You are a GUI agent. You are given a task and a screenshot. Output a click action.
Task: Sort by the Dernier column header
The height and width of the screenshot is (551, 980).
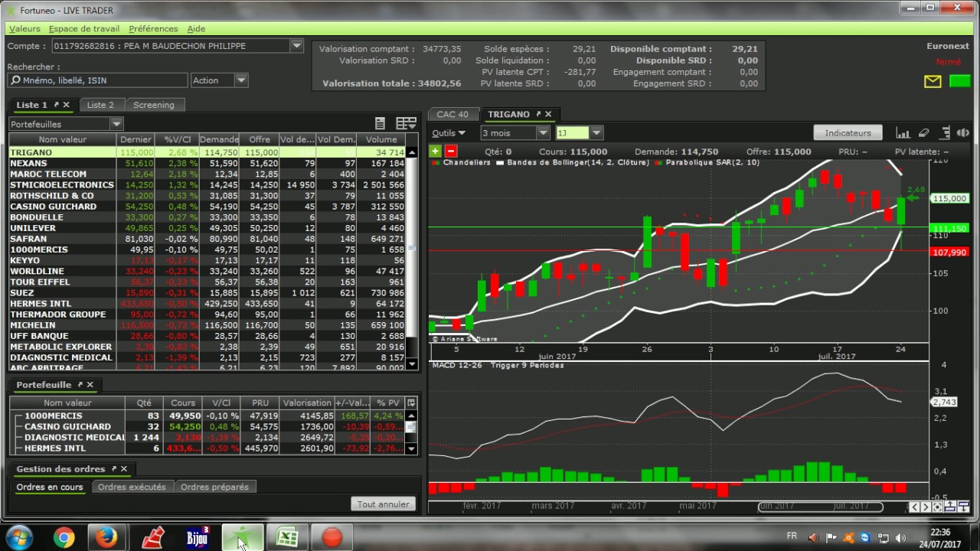(136, 139)
